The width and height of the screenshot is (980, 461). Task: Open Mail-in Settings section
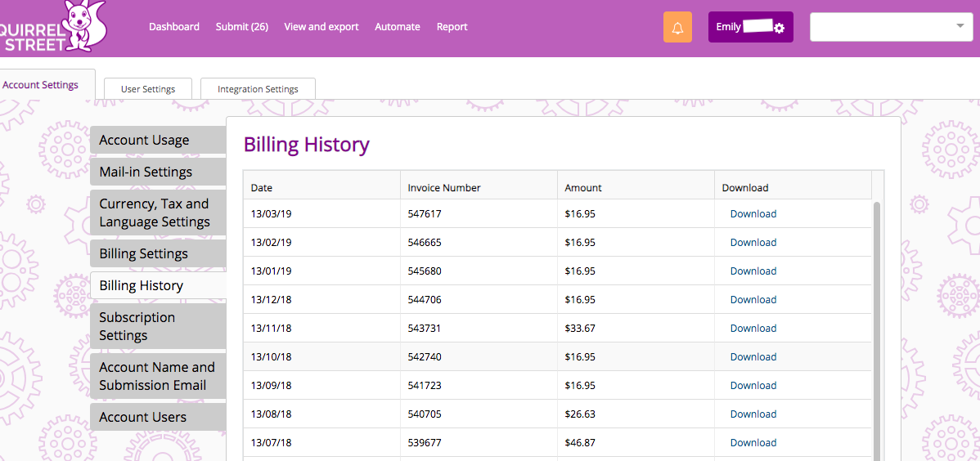(158, 172)
